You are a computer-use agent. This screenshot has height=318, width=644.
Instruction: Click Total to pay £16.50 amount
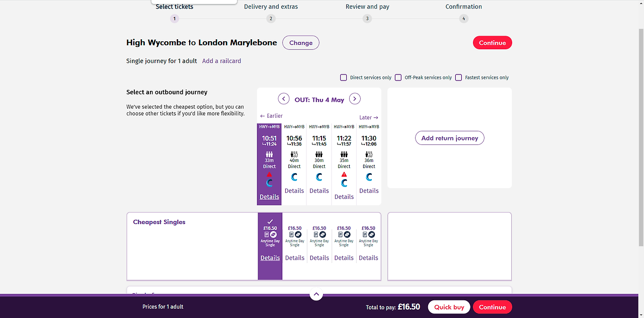pyautogui.click(x=409, y=306)
